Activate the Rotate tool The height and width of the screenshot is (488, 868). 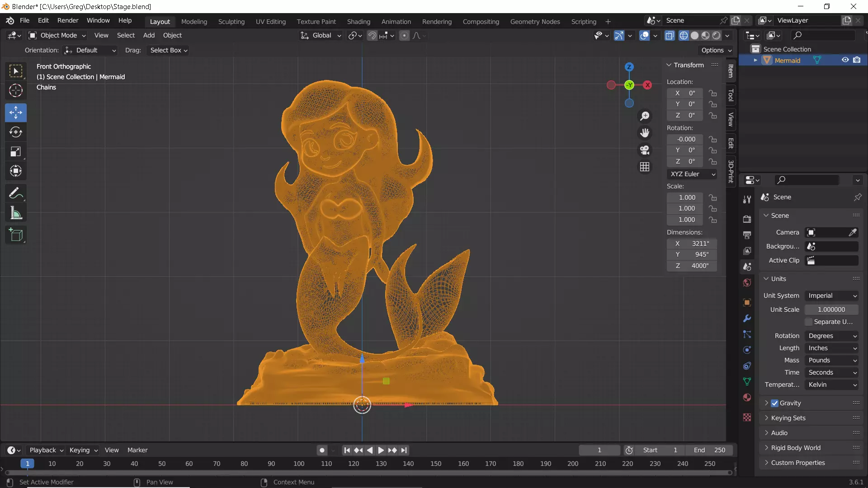16,132
